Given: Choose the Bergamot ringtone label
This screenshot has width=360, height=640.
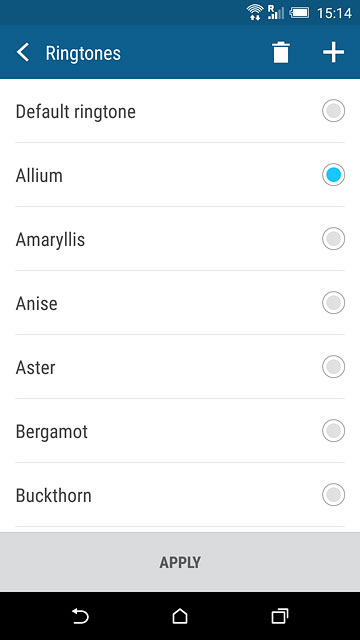Looking at the screenshot, I should (x=52, y=432).
